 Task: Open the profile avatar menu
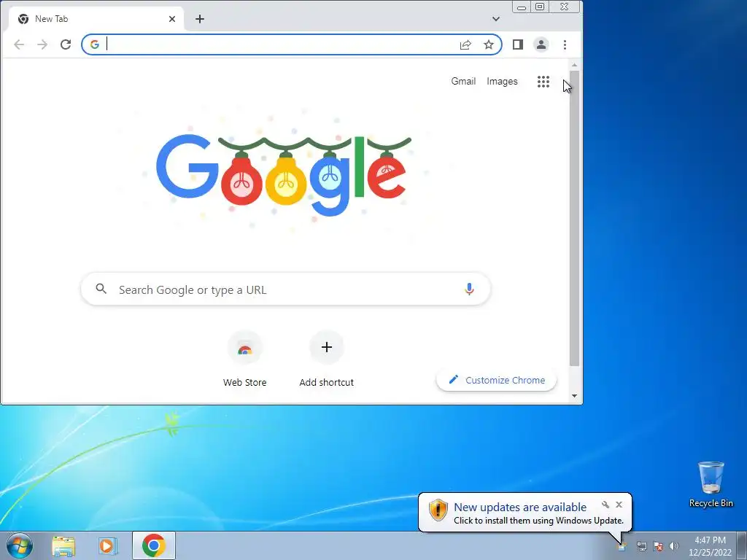tap(541, 44)
